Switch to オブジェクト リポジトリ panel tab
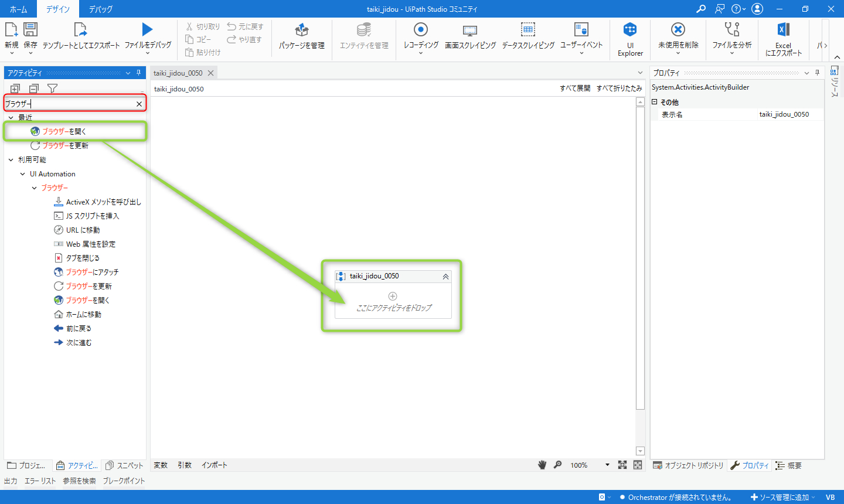 click(689, 465)
